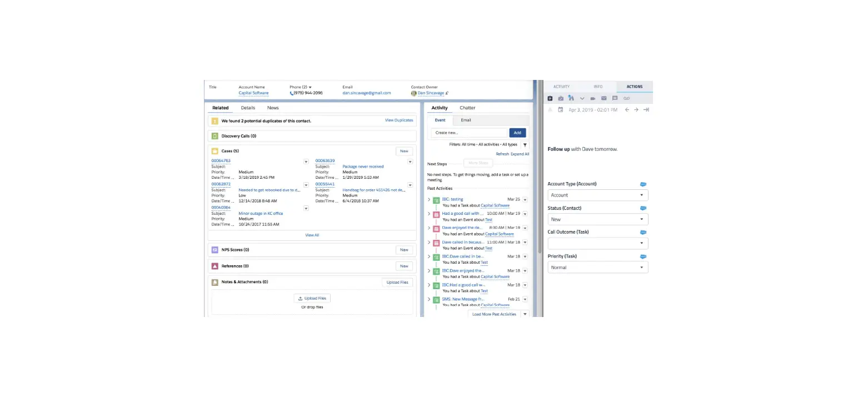This screenshot has width=868, height=393.
Task: Open the action menu for case 00040364
Action: (306, 208)
